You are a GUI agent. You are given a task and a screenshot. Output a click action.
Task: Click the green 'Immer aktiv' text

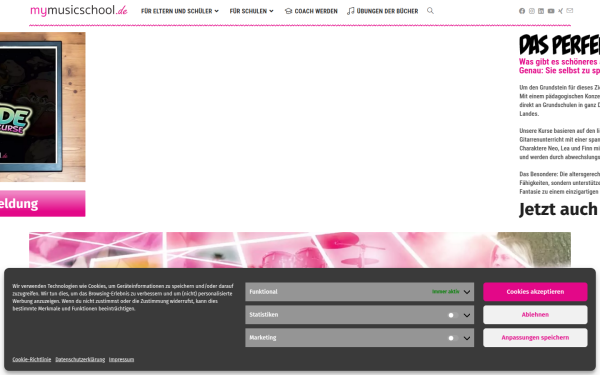(x=445, y=292)
